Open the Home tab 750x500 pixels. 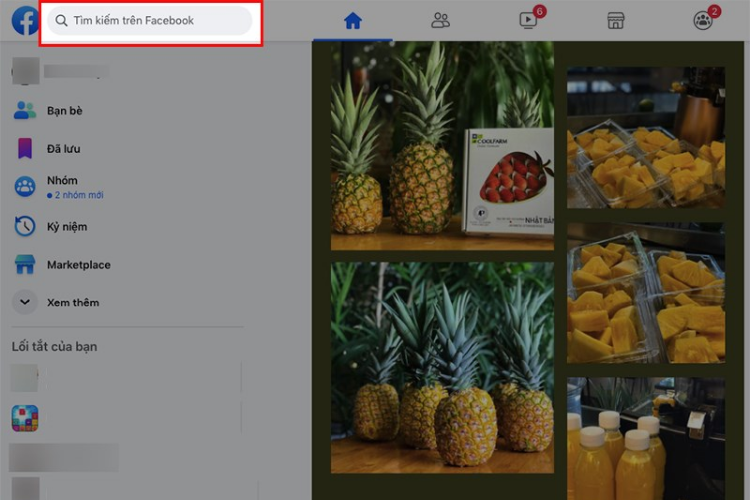353,21
